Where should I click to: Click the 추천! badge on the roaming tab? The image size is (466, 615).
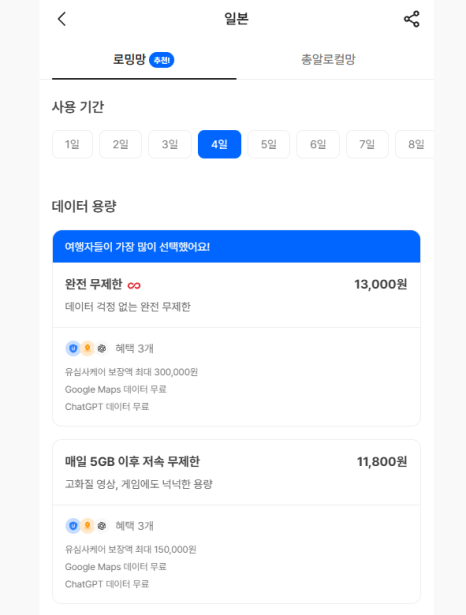(x=162, y=60)
